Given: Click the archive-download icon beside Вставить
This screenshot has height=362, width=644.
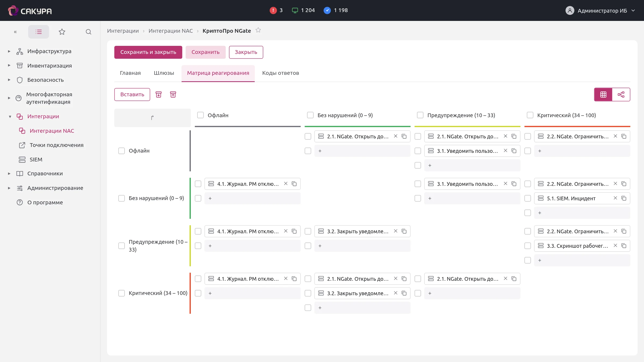Looking at the screenshot, I should (x=159, y=95).
